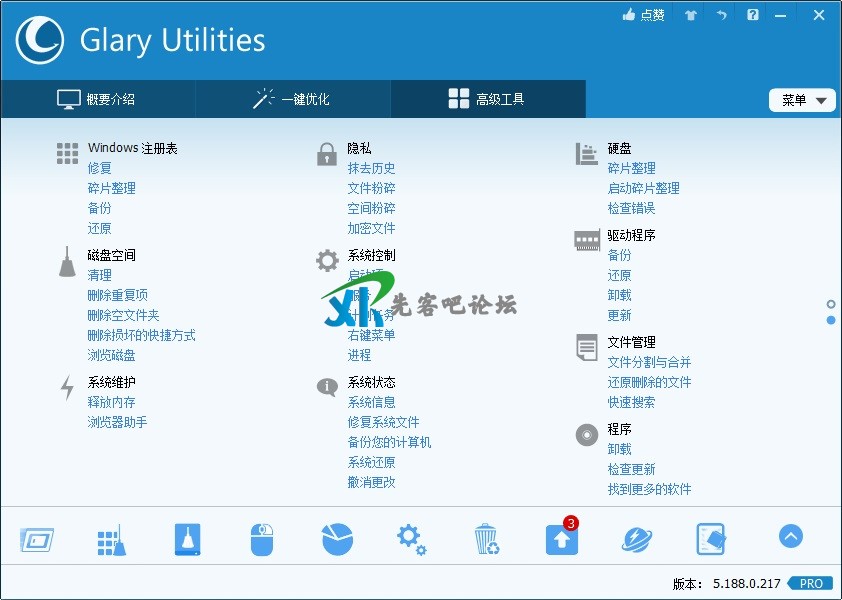Click the T-shirt skin icon in title bar
This screenshot has width=842, height=600.
[690, 15]
